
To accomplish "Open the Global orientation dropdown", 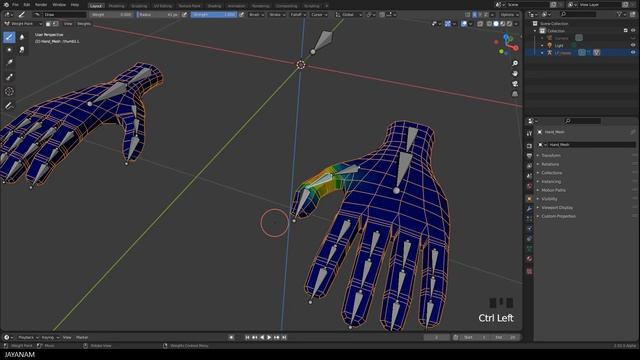I will coord(348,15).
